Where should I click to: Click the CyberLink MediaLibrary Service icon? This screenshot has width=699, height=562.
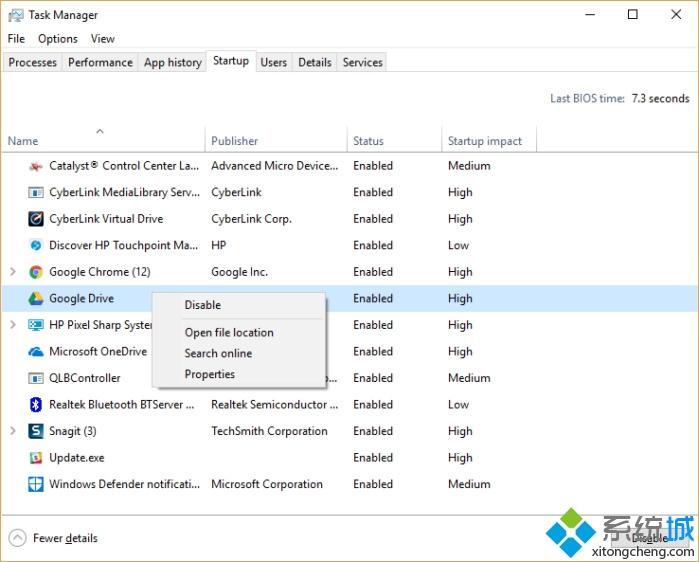coord(36,193)
